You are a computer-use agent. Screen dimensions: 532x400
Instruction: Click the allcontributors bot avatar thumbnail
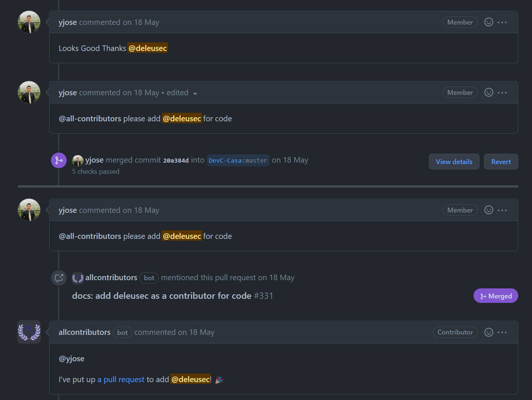tap(29, 332)
